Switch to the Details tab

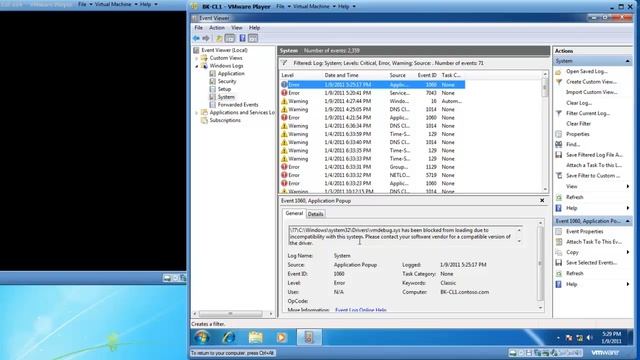316,214
